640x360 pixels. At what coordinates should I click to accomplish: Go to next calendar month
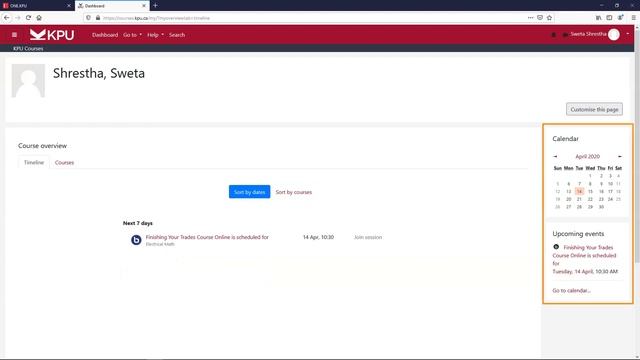[x=620, y=156]
